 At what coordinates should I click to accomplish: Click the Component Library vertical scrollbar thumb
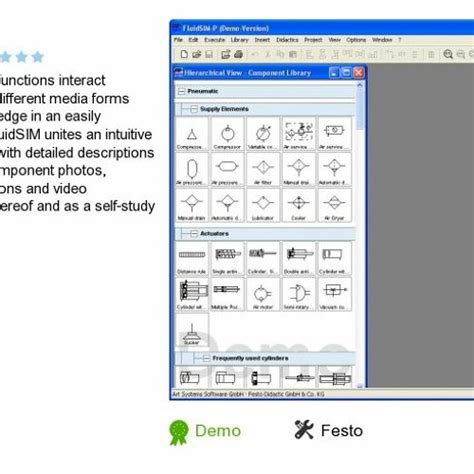click(360, 109)
